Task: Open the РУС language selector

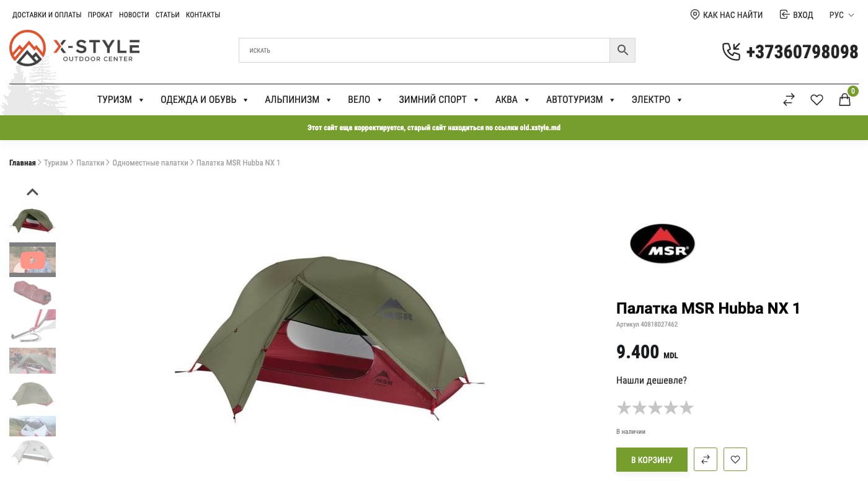Action: (841, 15)
